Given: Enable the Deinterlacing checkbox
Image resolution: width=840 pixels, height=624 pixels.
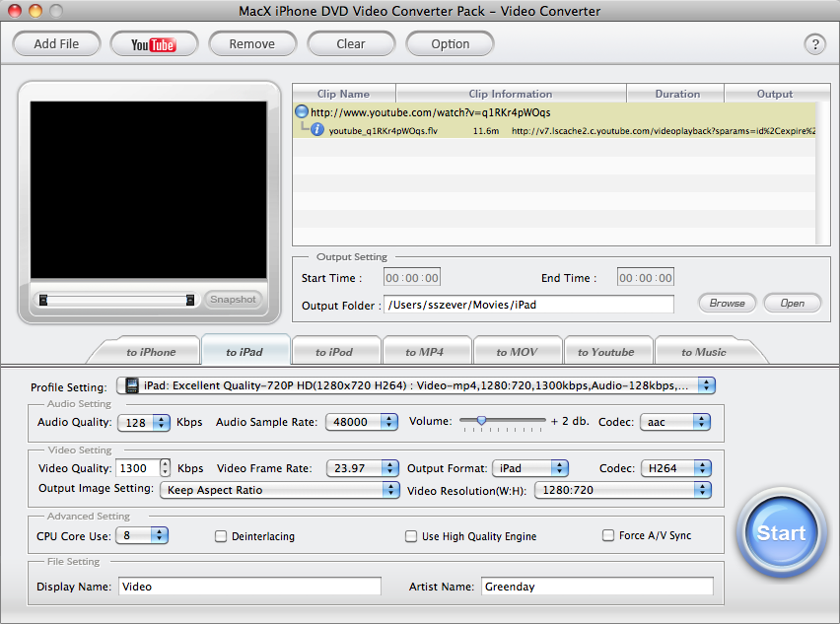Looking at the screenshot, I should pos(221,536).
